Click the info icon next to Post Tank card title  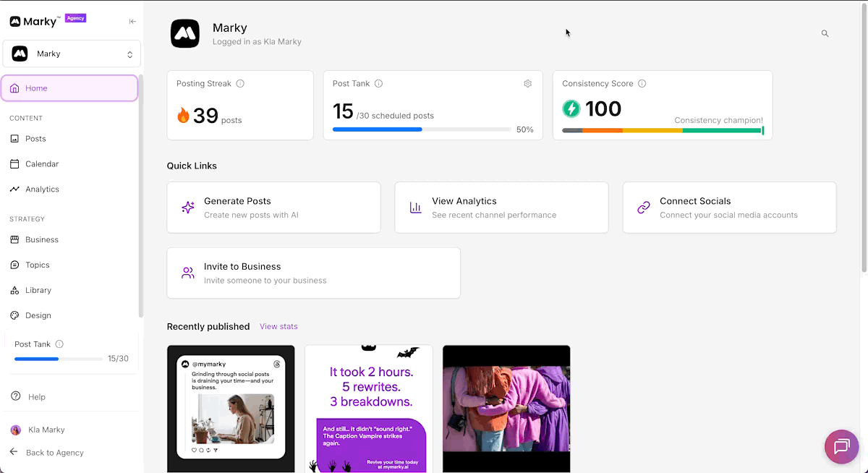378,84
